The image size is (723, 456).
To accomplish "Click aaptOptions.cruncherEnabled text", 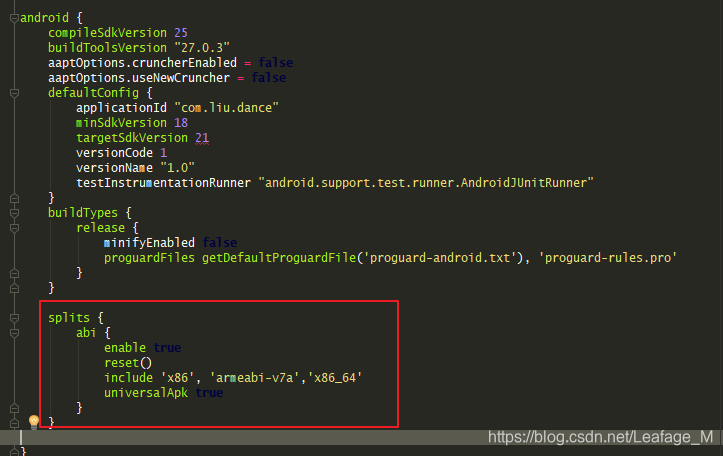I will (x=142, y=63).
